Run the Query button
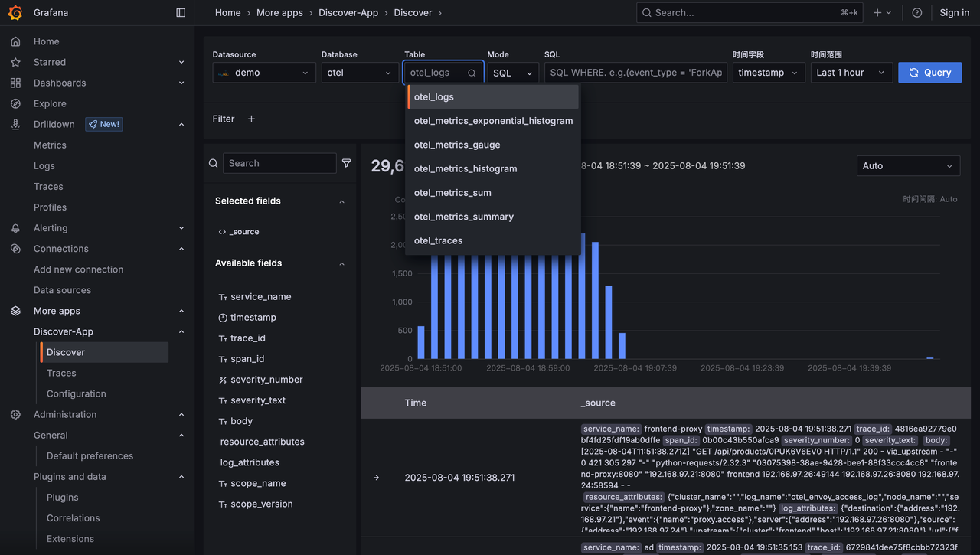 929,73
